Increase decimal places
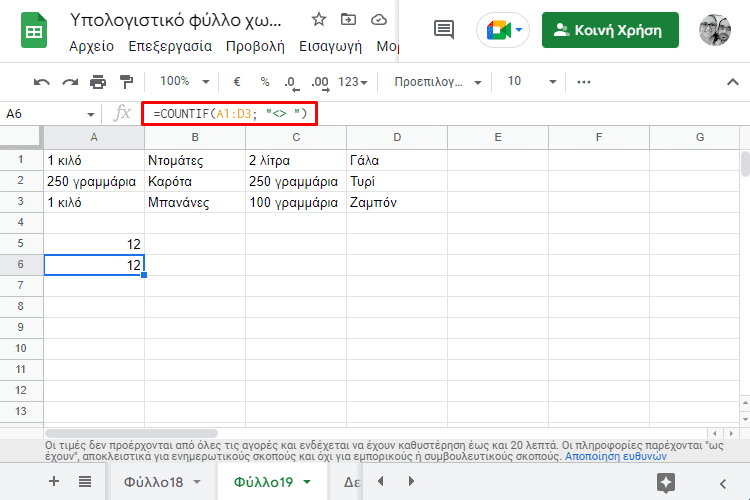The height and width of the screenshot is (500, 750). (320, 83)
